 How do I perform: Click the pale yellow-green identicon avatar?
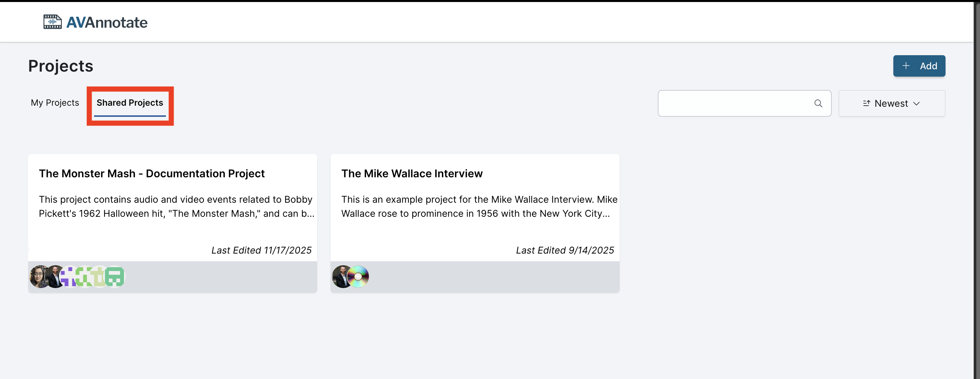pos(99,277)
